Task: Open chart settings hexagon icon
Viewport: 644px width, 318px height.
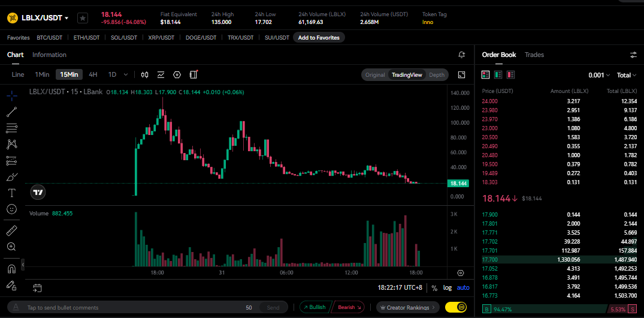Action: (177, 75)
